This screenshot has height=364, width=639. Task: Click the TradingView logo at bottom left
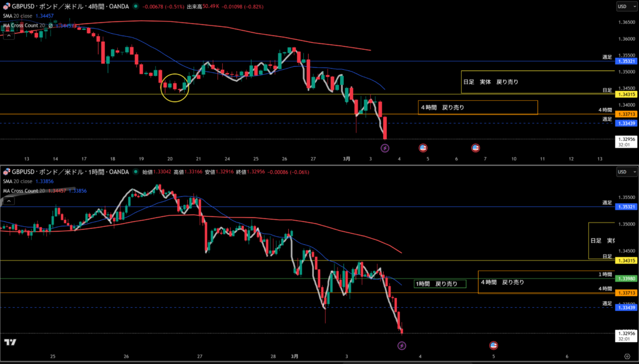click(x=10, y=342)
